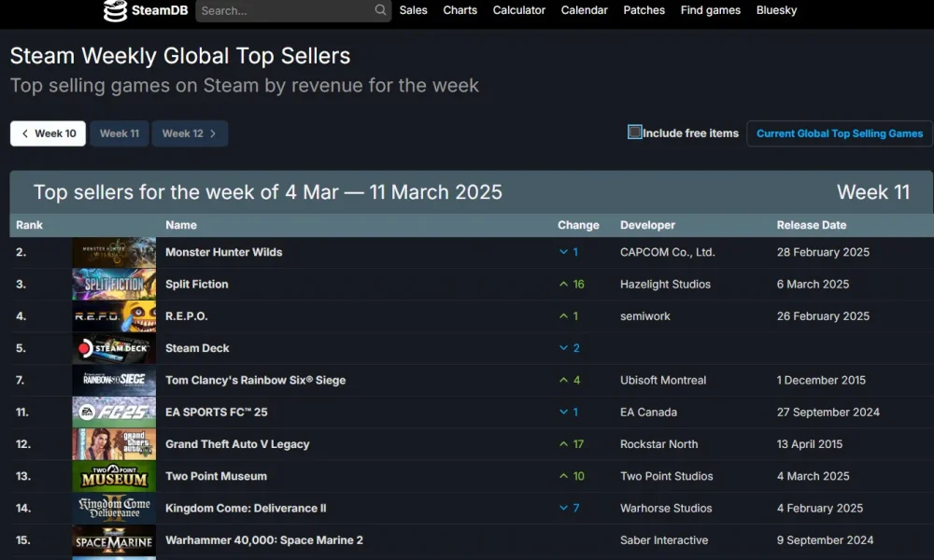
Task: Click Kingdom Come down 7 change
Action: tap(569, 509)
